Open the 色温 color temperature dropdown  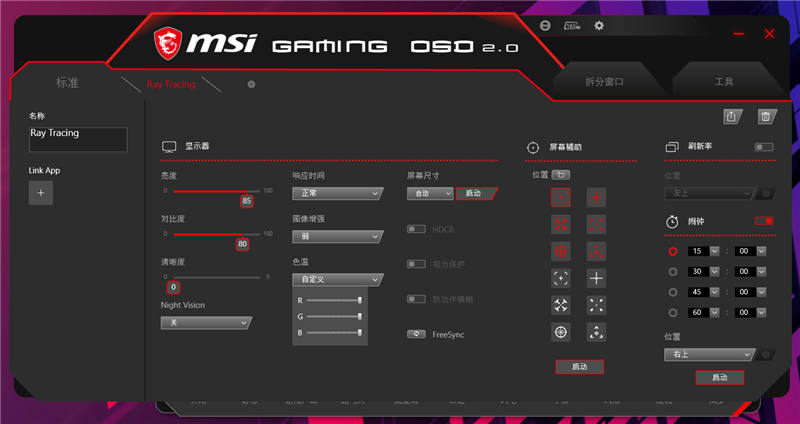(x=337, y=280)
